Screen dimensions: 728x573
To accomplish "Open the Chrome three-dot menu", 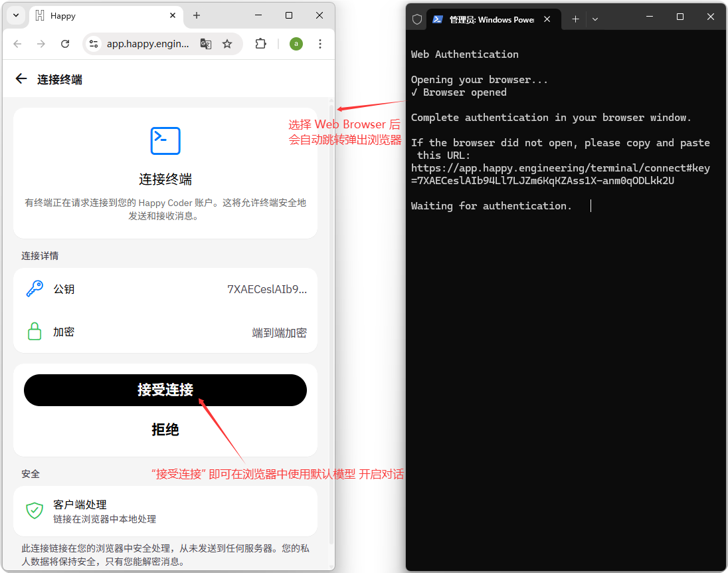I will [x=320, y=44].
